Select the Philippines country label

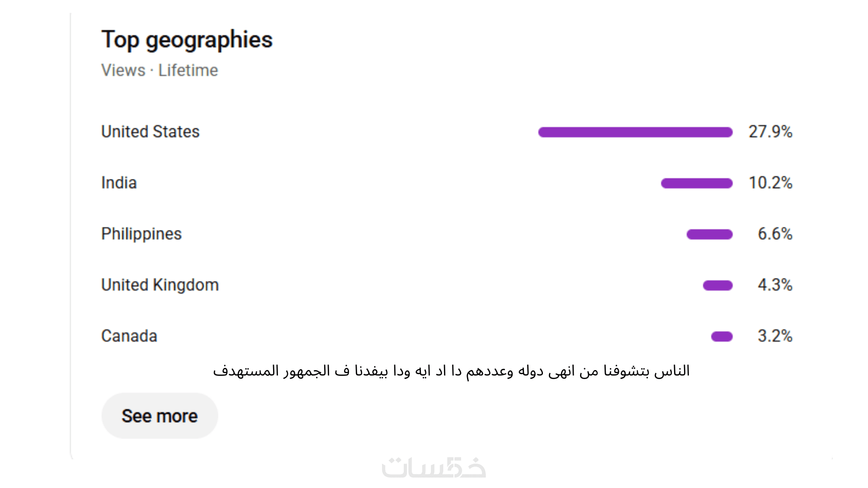(141, 234)
